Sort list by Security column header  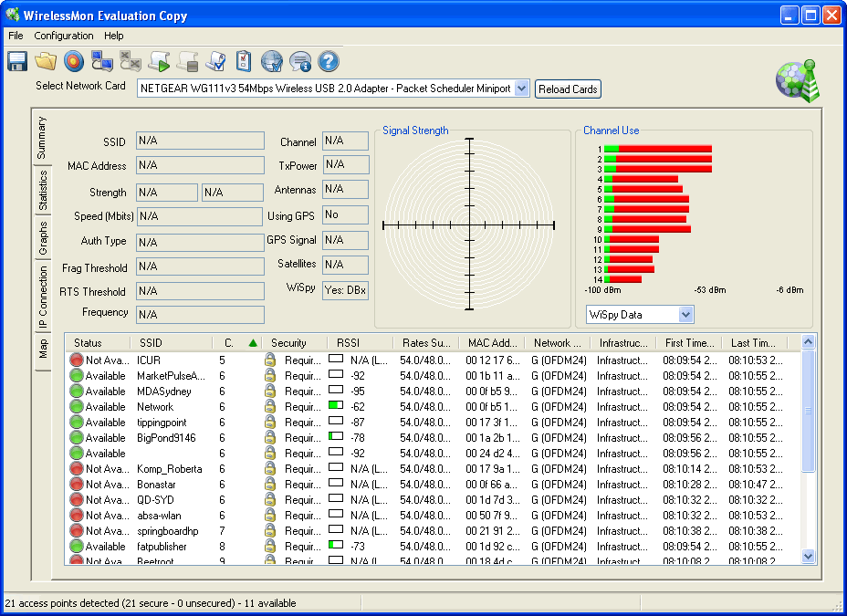point(295,343)
